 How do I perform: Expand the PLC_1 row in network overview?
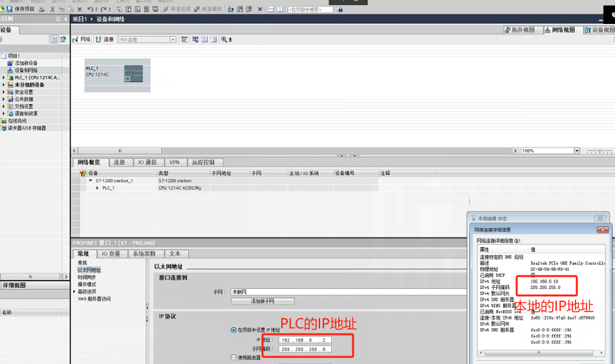pyautogui.click(x=97, y=188)
